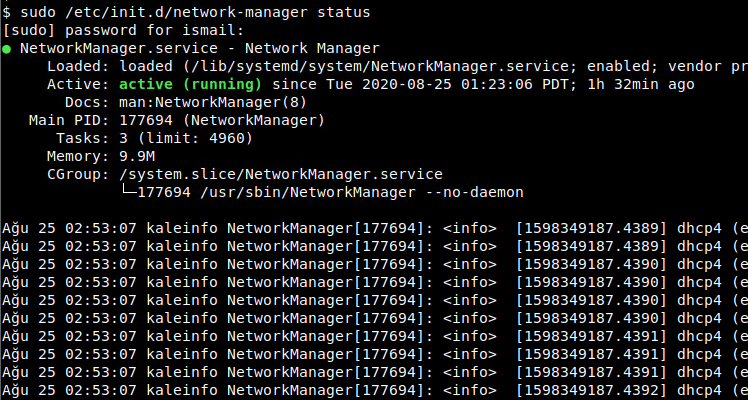Click the 'man:NetworkManager(8)' docs reference

tap(213, 103)
